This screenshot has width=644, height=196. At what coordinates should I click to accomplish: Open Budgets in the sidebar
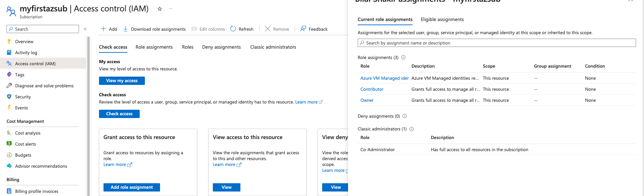pos(23,155)
